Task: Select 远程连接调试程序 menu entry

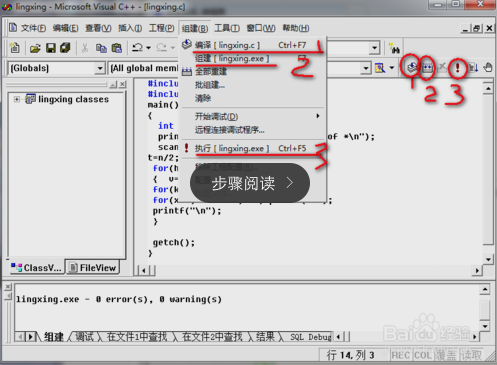Action: pyautogui.click(x=252, y=130)
